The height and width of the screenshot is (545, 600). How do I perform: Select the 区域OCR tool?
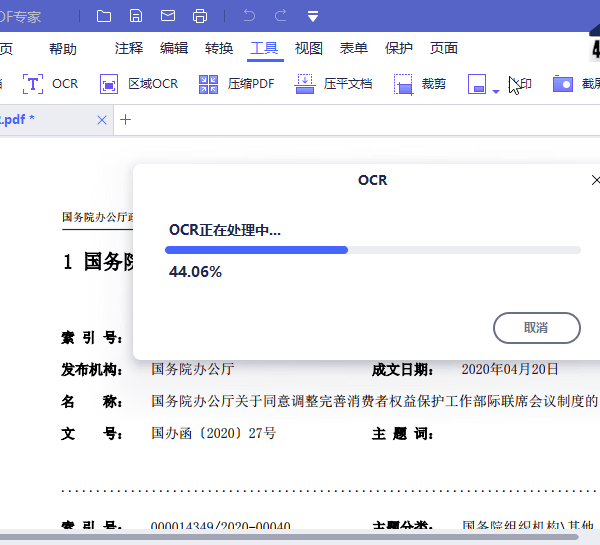(x=139, y=84)
